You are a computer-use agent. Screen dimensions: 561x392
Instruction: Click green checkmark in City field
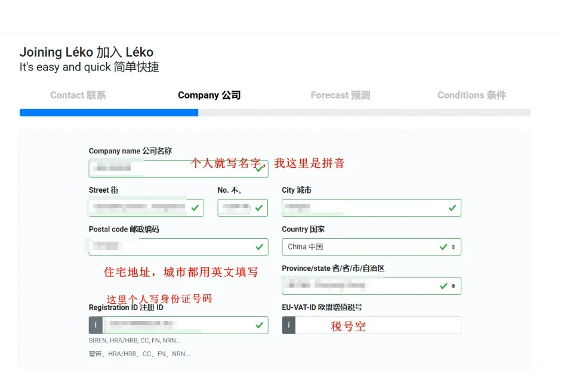pyautogui.click(x=452, y=208)
